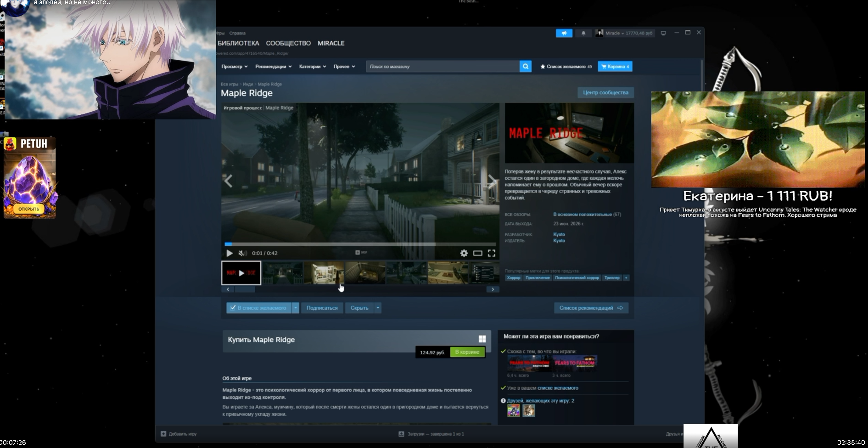This screenshot has height=448, width=868.
Task: Click in the store search field
Action: [442, 67]
